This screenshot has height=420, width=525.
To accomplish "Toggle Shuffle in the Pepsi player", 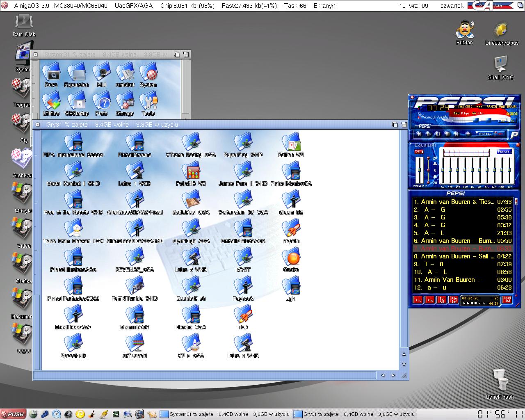I will coord(485,134).
